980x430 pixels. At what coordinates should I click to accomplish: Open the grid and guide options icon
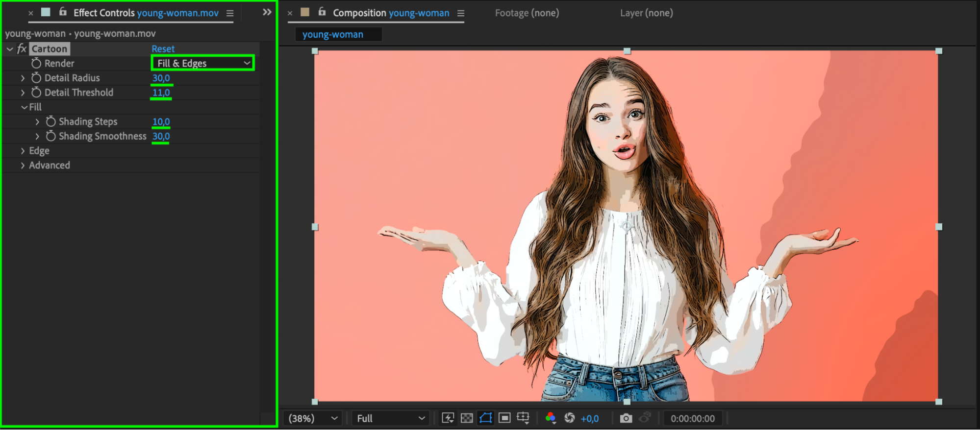[523, 418]
